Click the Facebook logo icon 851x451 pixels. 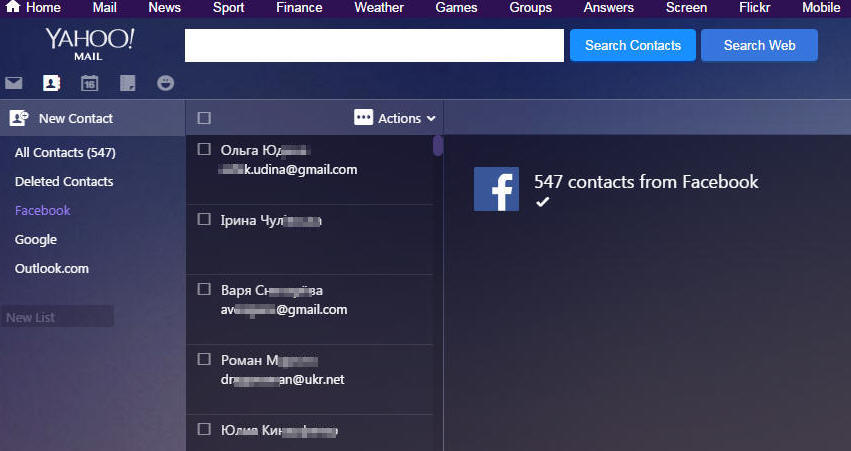(x=496, y=189)
